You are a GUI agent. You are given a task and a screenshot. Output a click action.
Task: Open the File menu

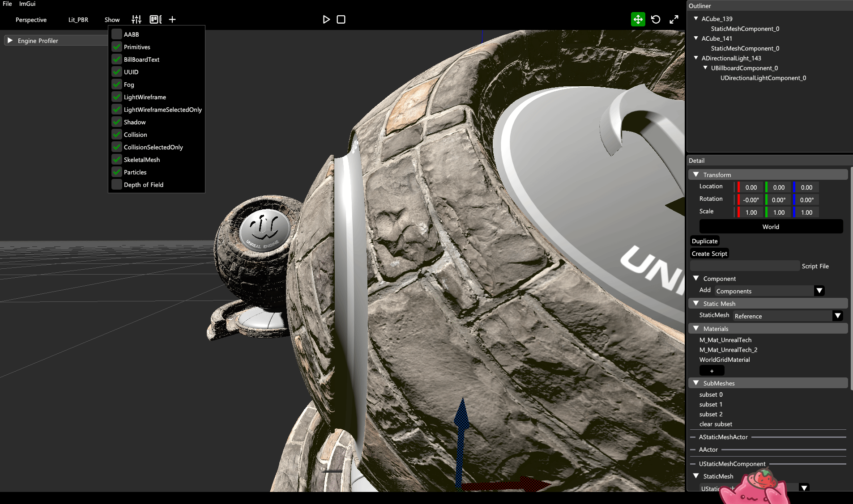(x=7, y=4)
